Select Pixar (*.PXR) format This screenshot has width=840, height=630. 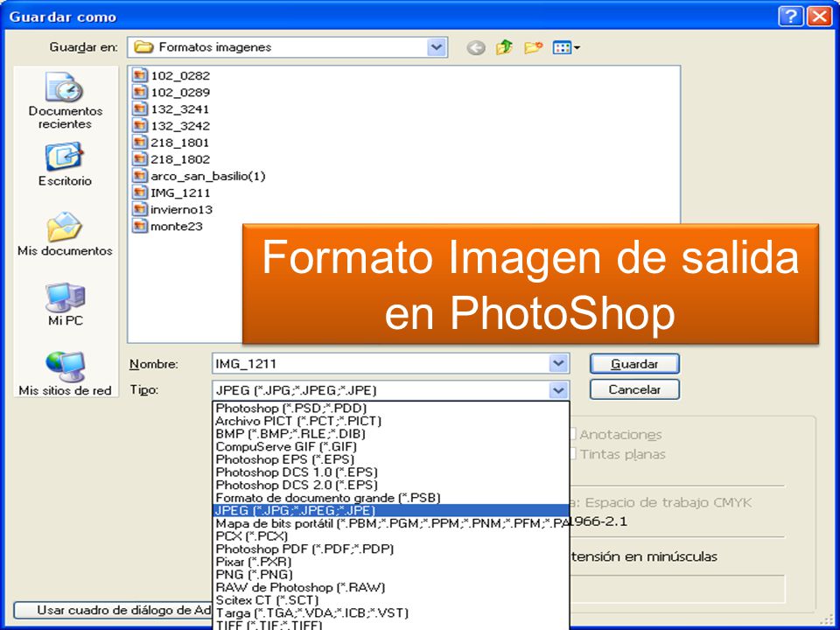point(391,562)
